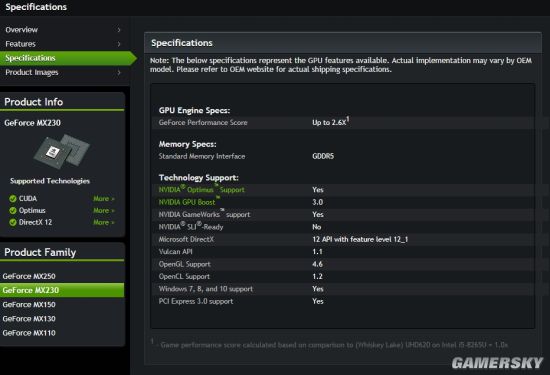Click the More link beside Optimus
This screenshot has height=375, width=550.
104,210
